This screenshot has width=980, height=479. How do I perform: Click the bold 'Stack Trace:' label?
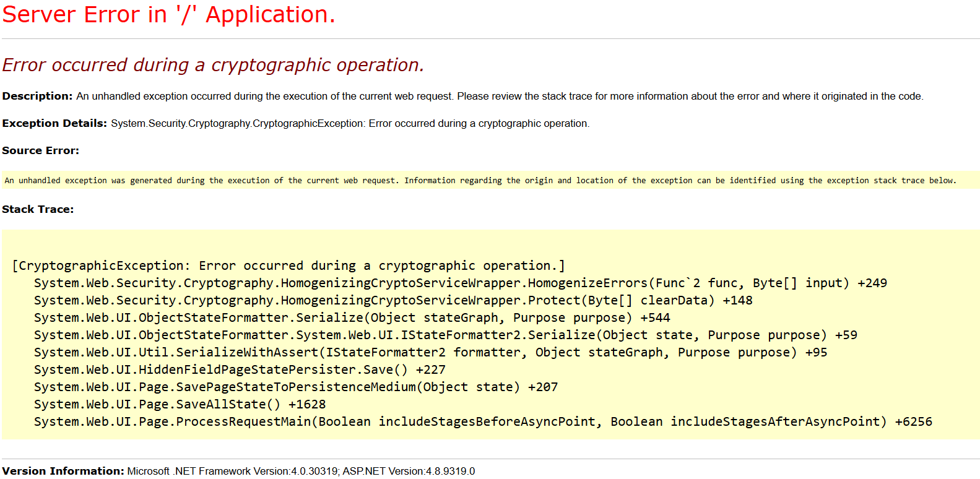[38, 209]
